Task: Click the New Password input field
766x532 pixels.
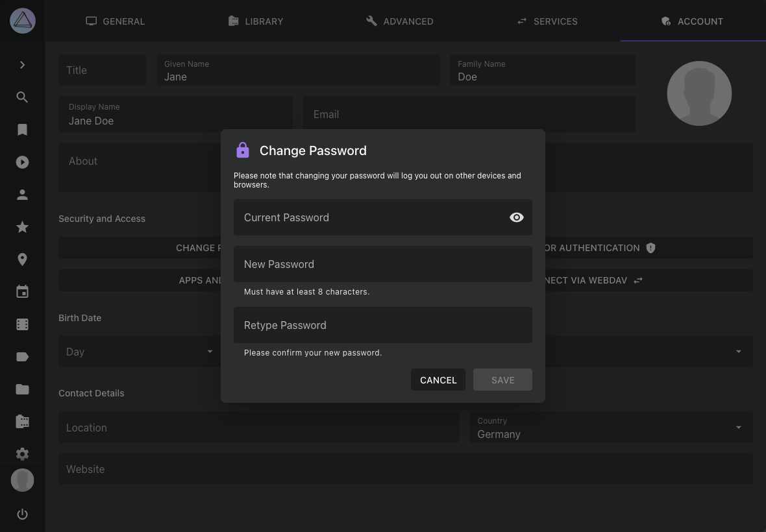Action: pyautogui.click(x=382, y=264)
